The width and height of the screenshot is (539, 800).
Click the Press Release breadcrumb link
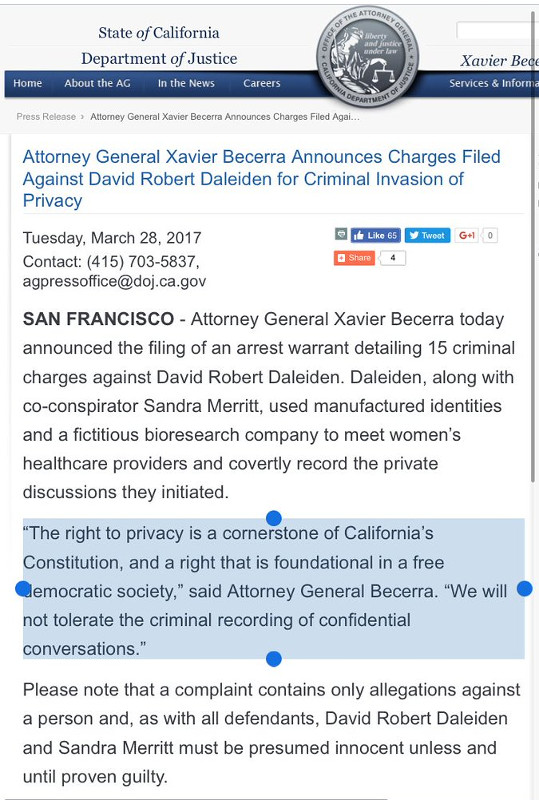tap(46, 117)
